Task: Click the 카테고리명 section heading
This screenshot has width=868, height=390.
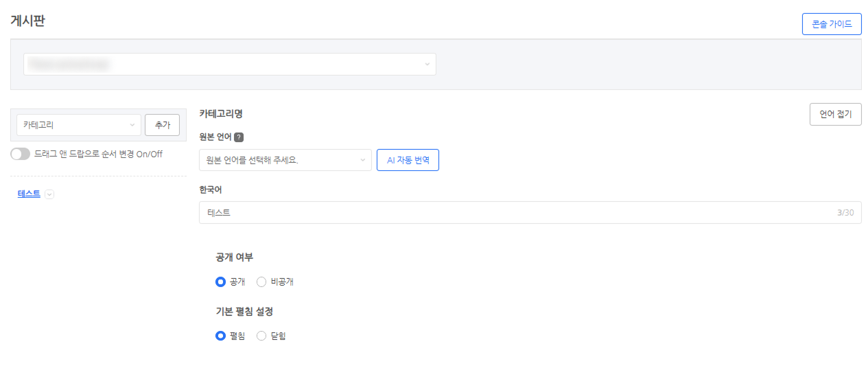Action: point(221,114)
